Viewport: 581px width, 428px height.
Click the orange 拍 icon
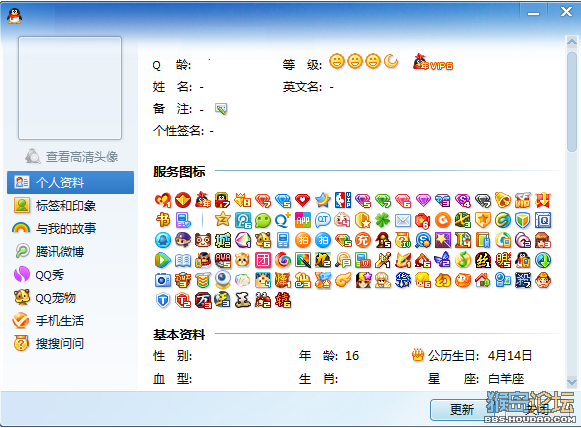tap(303, 240)
